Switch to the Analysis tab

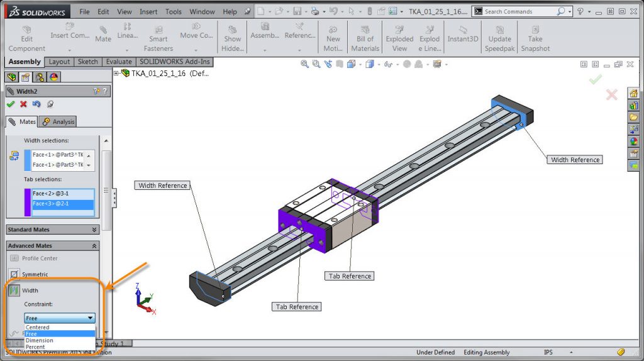pyautogui.click(x=58, y=121)
